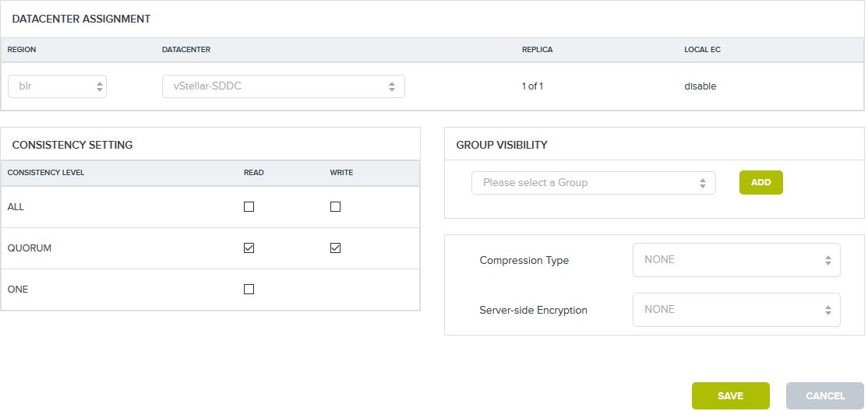Click the CONSISTENCY LEVEL column header
Viewport: 868px width, 418px height.
click(46, 173)
